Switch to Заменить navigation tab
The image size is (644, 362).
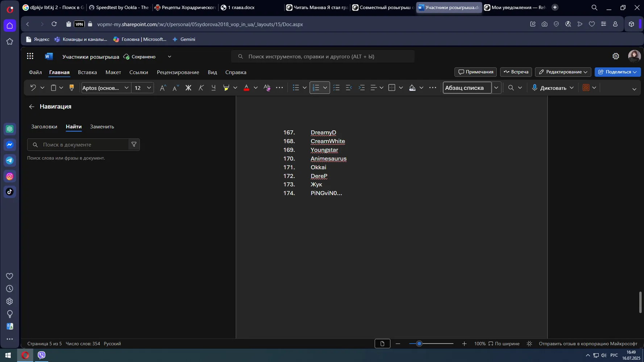click(102, 126)
